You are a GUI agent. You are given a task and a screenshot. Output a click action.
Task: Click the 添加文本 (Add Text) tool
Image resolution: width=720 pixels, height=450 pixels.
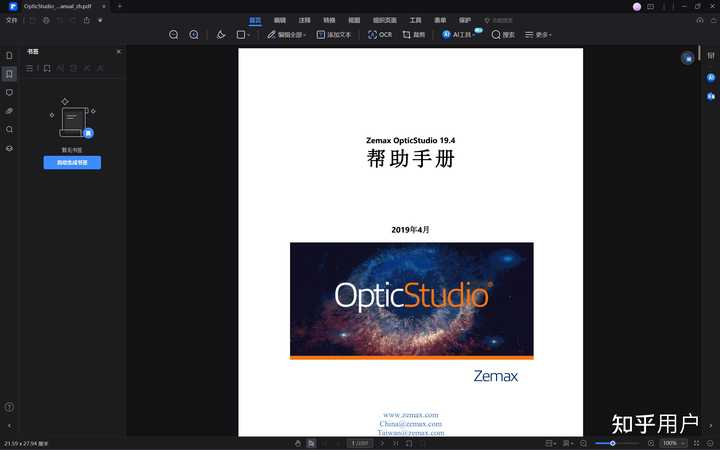pyautogui.click(x=334, y=34)
